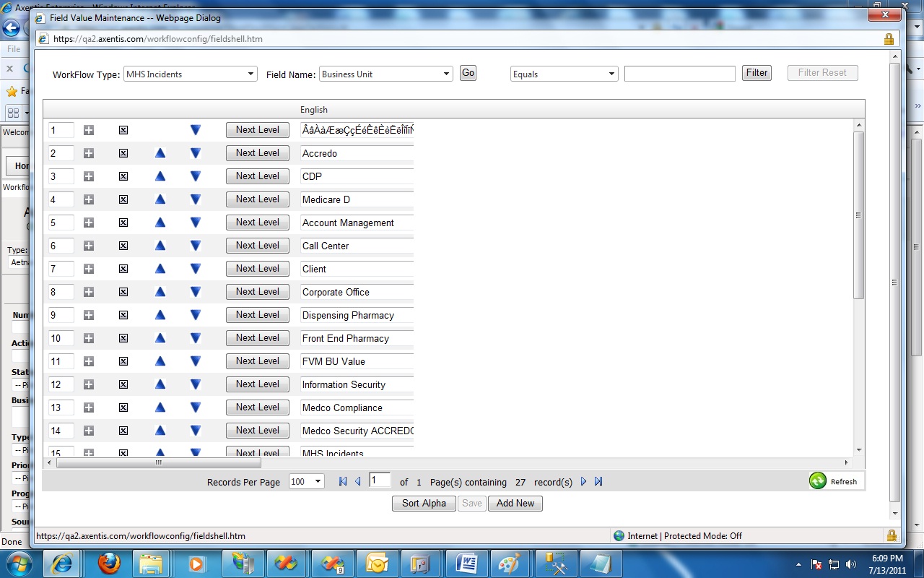Delete the Accredo row
Viewport: 924px width, 578px height.
tap(123, 153)
